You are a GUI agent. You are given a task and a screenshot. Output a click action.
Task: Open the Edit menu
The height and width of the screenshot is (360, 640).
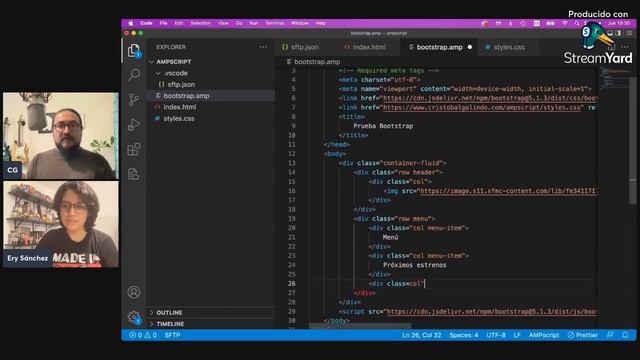[x=179, y=23]
